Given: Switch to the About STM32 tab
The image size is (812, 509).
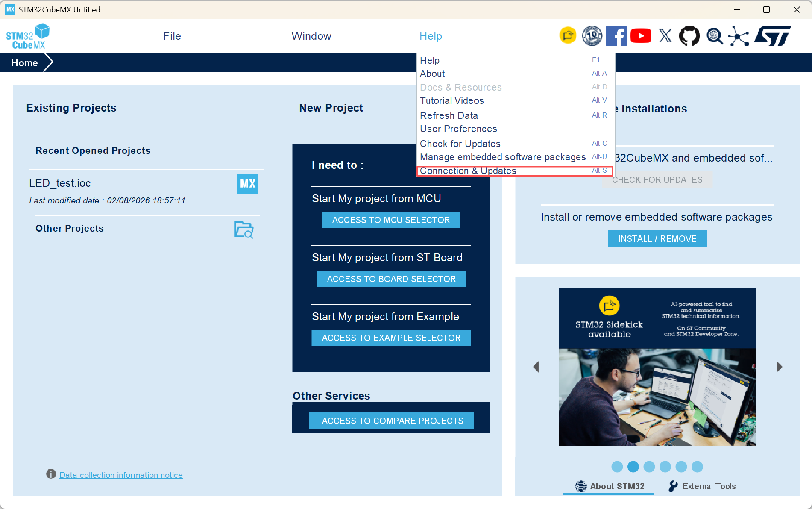Looking at the screenshot, I should [x=609, y=486].
